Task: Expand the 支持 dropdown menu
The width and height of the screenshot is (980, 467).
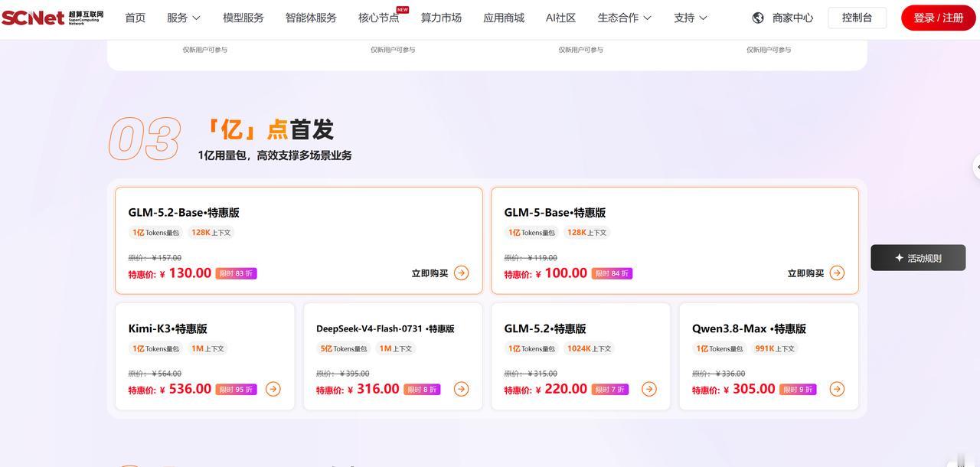Action: tap(691, 18)
